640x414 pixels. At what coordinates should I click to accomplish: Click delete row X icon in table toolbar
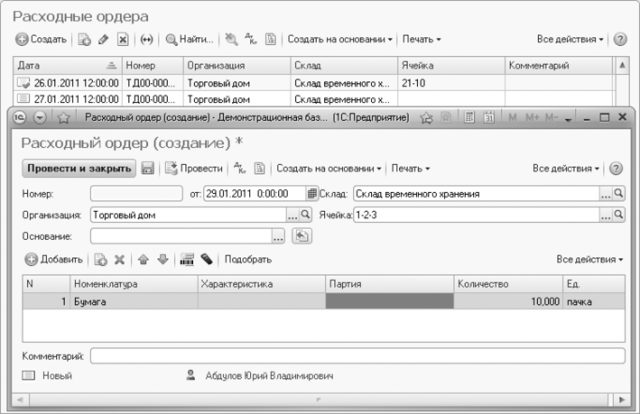[119, 259]
